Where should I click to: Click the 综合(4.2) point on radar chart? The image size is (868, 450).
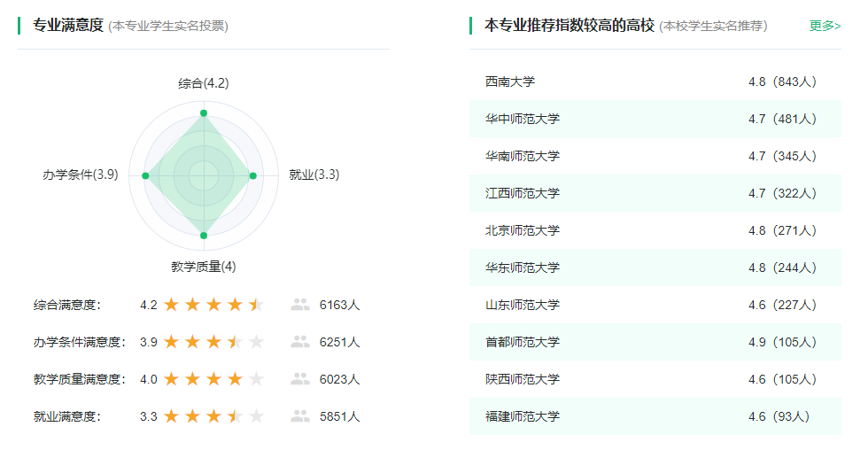(x=204, y=113)
